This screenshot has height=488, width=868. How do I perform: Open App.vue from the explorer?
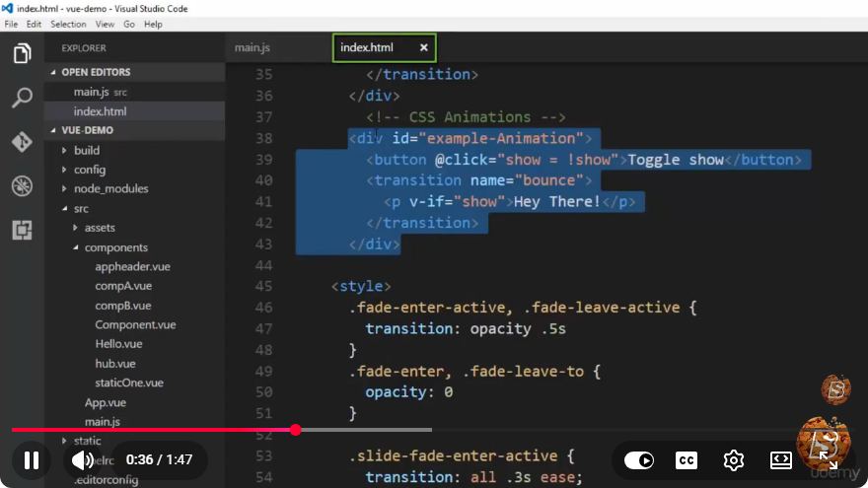click(106, 402)
